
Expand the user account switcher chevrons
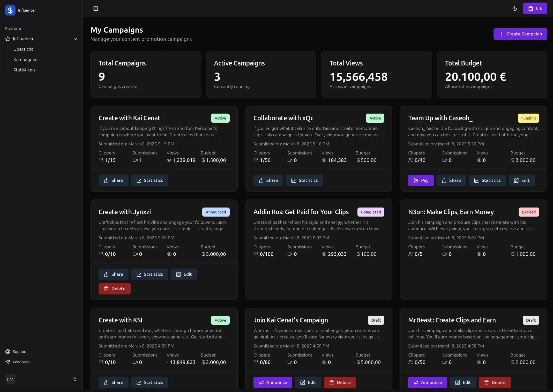click(x=75, y=379)
